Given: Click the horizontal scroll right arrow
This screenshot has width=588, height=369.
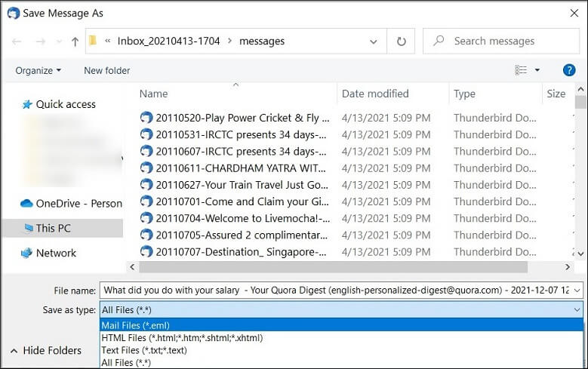Looking at the screenshot, I should [x=568, y=266].
